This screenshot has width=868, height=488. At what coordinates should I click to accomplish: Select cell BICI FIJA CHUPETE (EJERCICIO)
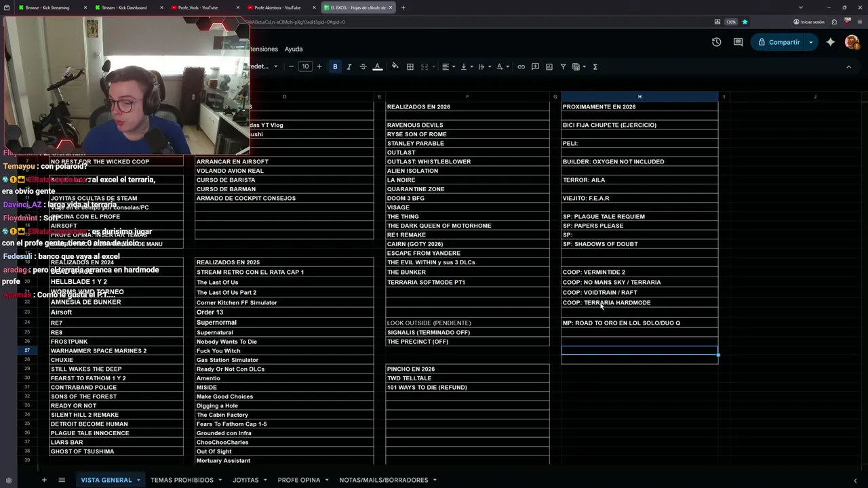639,125
